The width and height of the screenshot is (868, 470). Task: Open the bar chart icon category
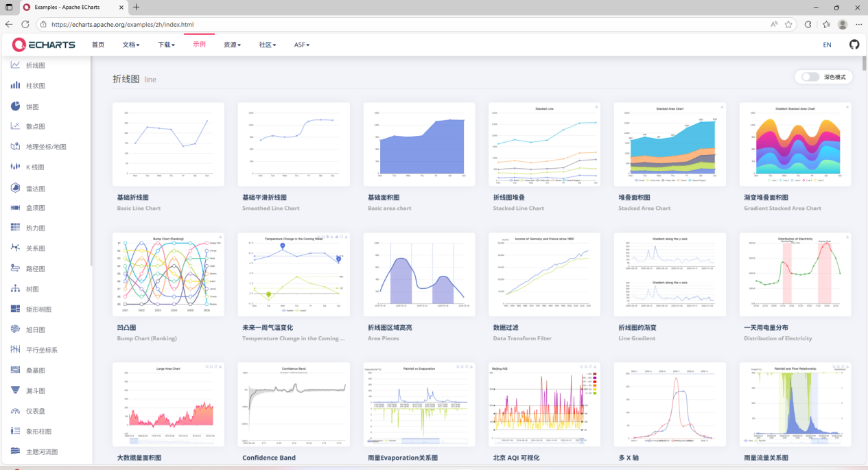pos(15,86)
